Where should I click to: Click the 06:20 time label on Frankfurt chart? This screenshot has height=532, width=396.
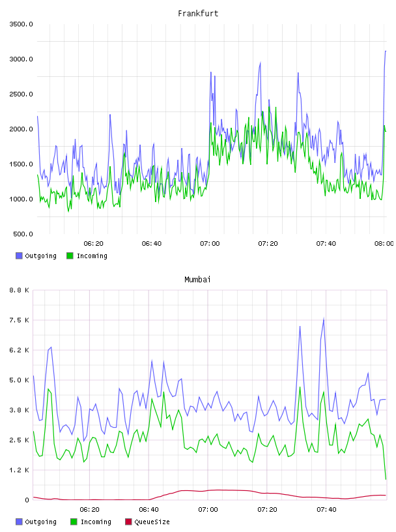pos(93,244)
